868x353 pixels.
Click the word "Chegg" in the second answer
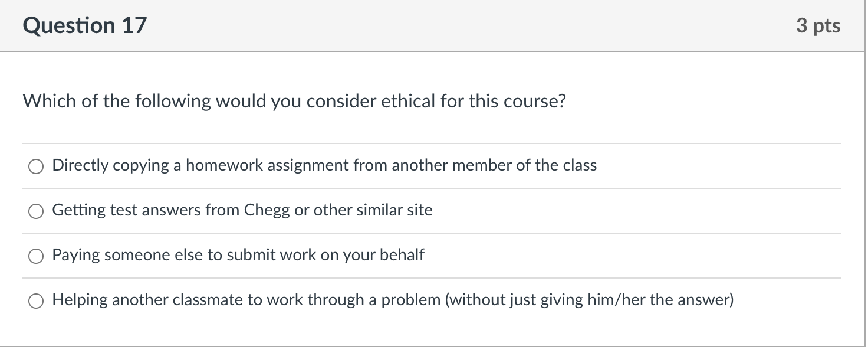(267, 210)
